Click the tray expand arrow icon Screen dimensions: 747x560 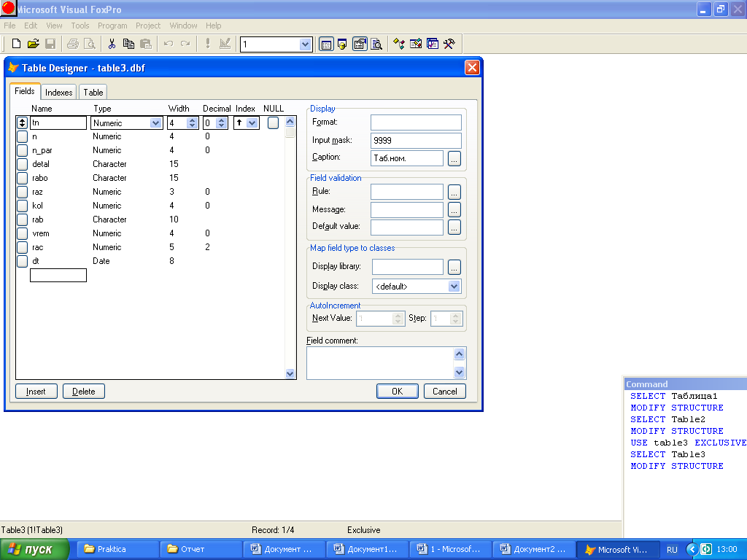[692, 549]
